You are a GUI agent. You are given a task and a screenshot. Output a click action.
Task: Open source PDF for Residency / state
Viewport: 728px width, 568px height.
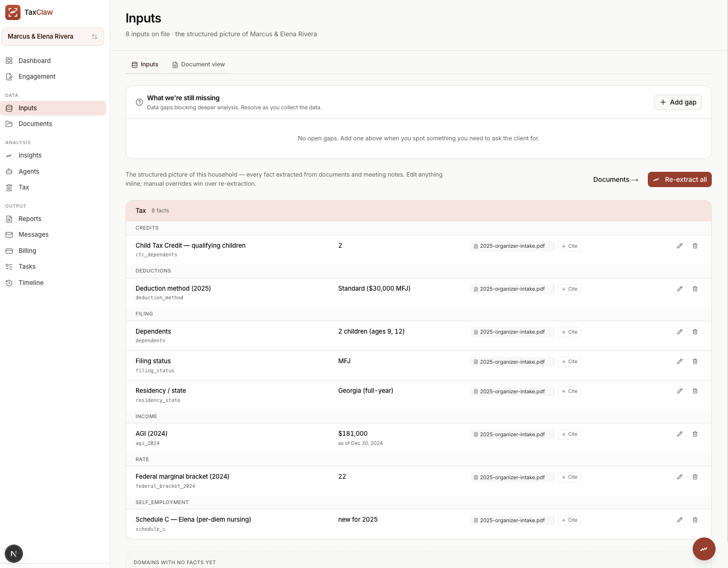(x=512, y=391)
